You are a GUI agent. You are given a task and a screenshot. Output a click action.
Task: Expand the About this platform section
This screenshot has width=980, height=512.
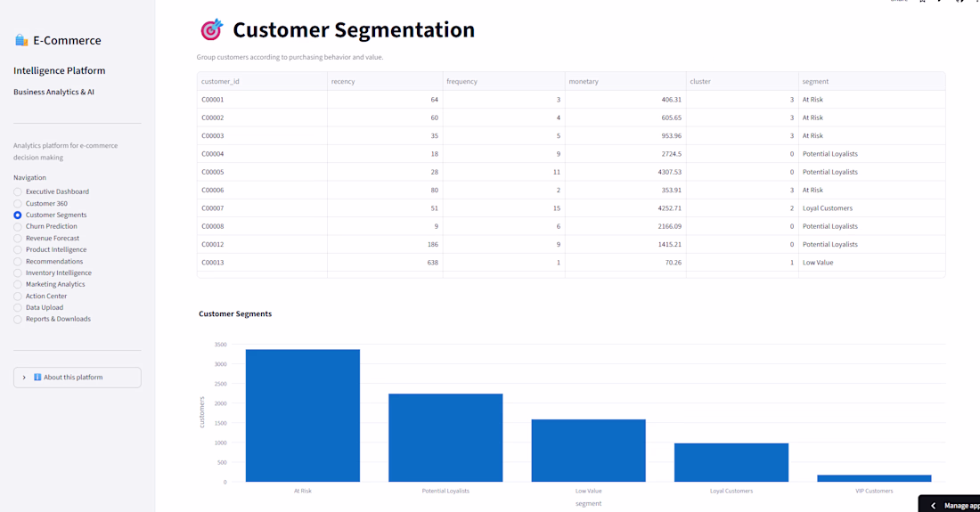(78, 378)
